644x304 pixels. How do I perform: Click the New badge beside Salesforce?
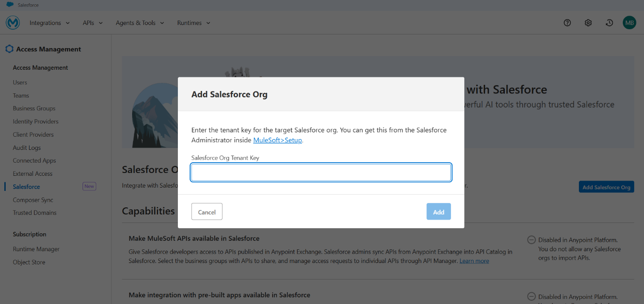pos(89,187)
